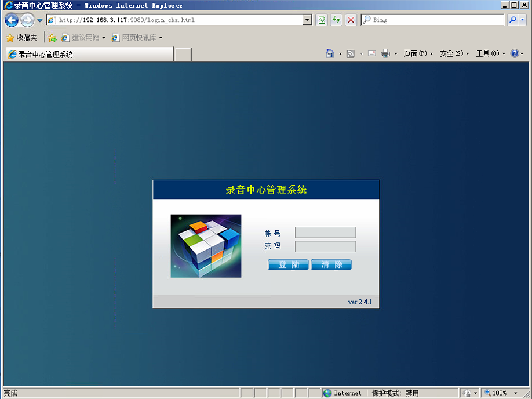Open the recent pages dropdown arrow
Image resolution: width=532 pixels, height=399 pixels.
(x=39, y=20)
